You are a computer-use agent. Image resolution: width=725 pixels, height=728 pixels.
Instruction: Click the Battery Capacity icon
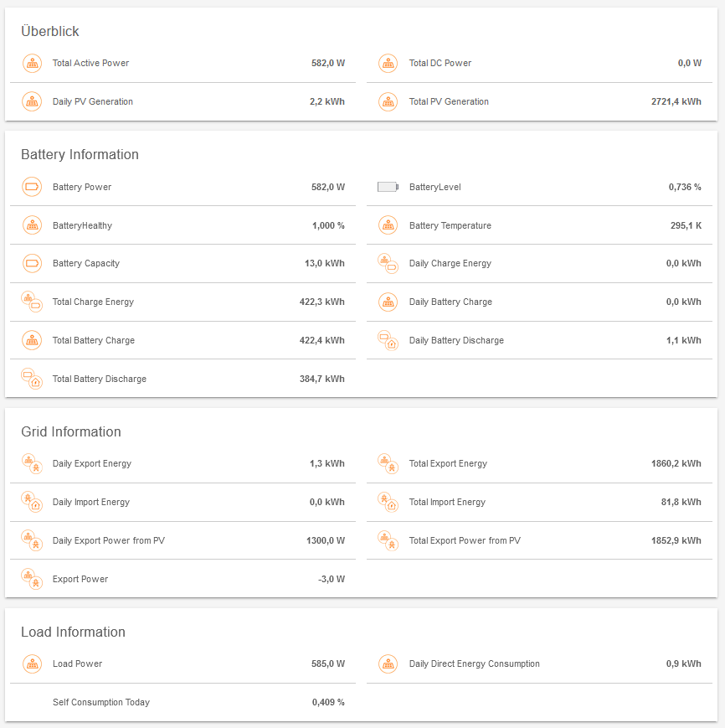32,263
